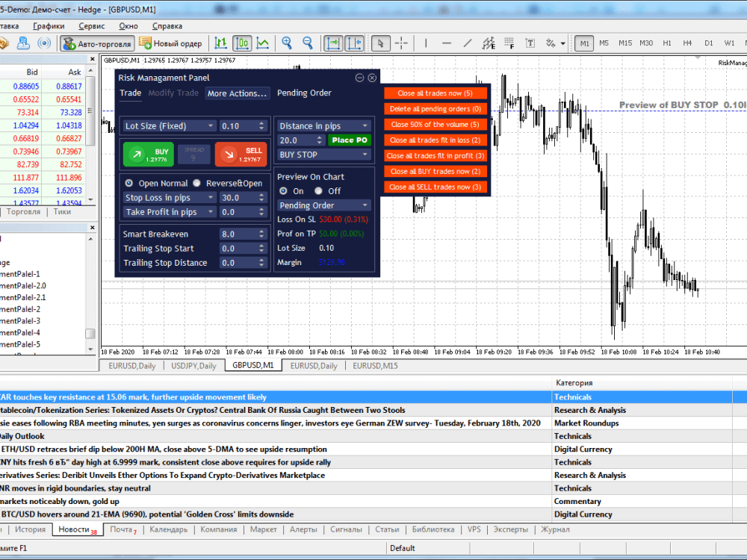Select line chart type icon
The height and width of the screenshot is (560, 747).
262,43
